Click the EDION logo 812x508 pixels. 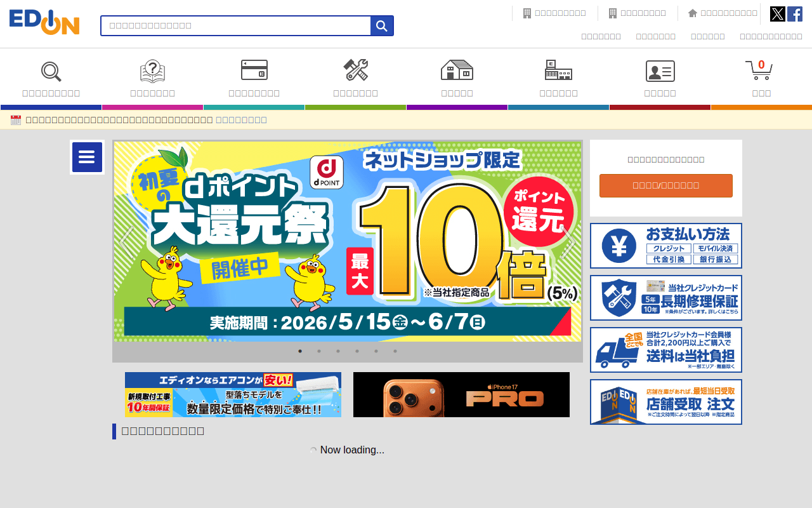(44, 22)
